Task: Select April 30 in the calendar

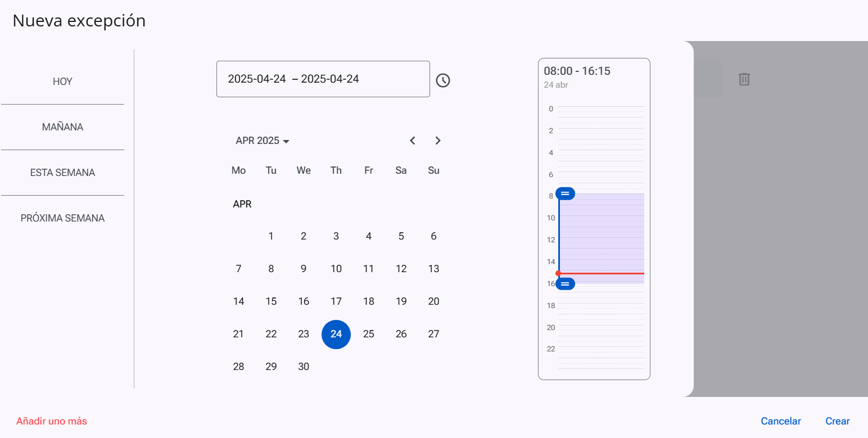Action: tap(304, 367)
